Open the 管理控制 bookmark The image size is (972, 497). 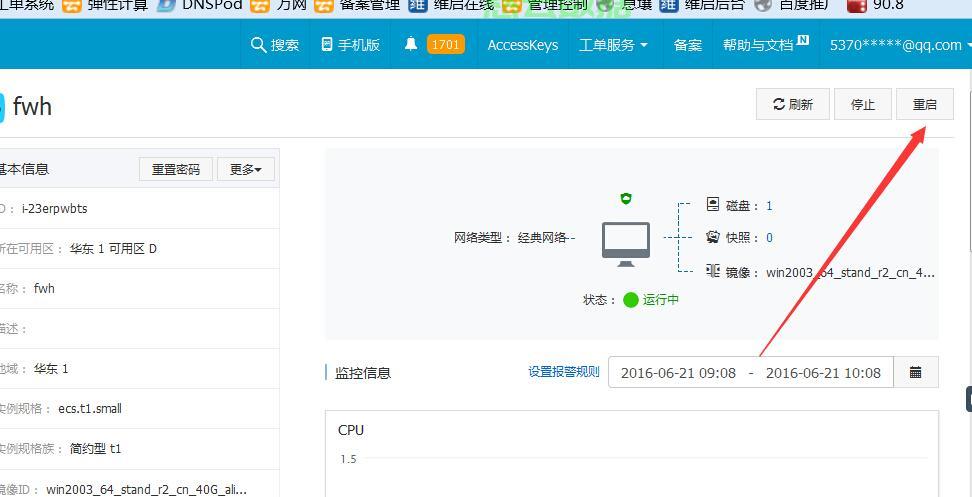(x=545, y=6)
